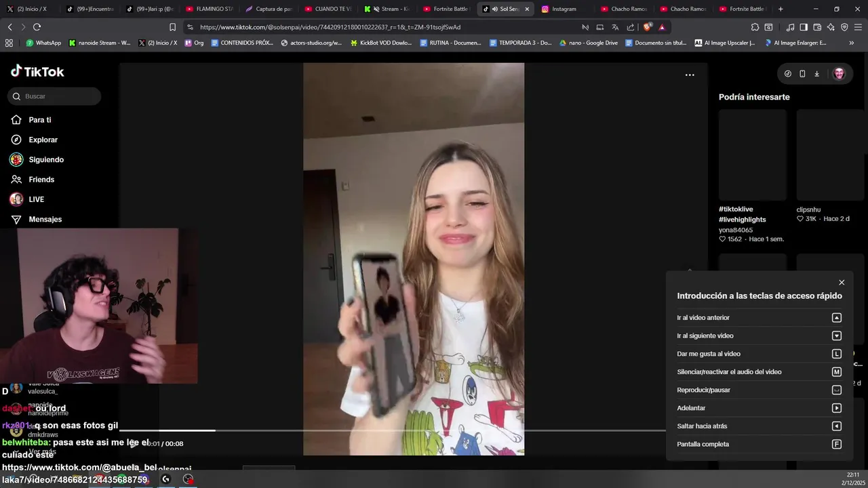Open the Brave VPN shield icon

coord(844,27)
